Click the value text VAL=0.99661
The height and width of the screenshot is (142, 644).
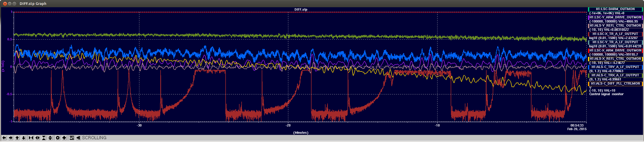[x=611, y=79]
